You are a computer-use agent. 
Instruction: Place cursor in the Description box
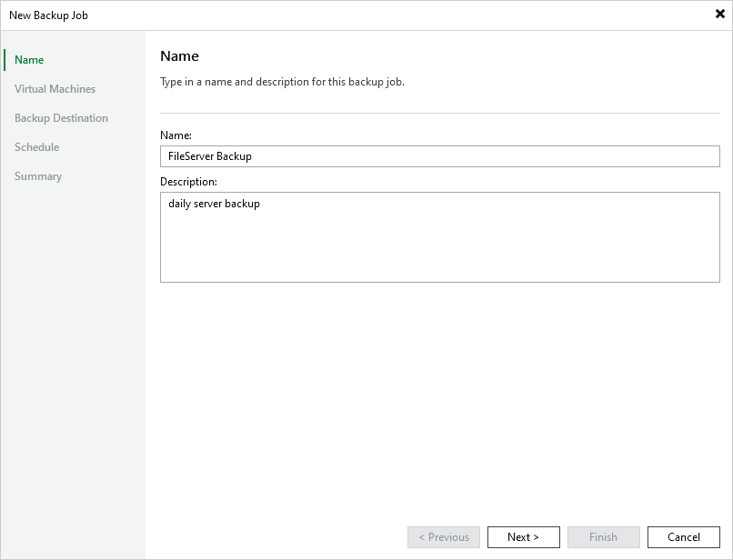[x=440, y=236]
